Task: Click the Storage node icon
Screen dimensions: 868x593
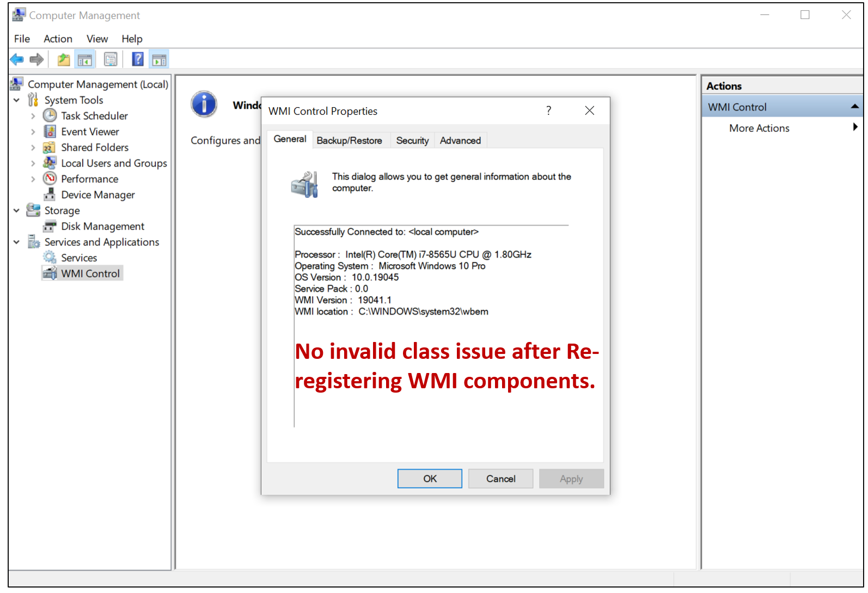Action: (x=33, y=210)
